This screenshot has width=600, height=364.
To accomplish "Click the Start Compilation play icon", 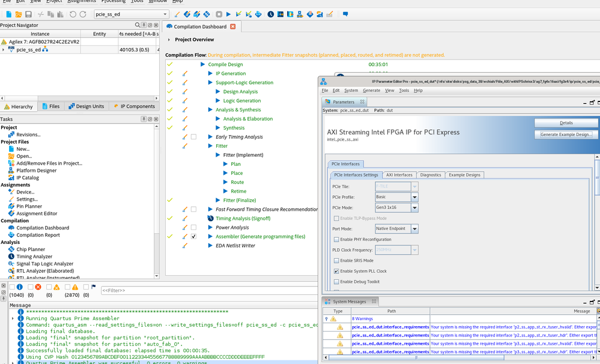I will click(228, 14).
